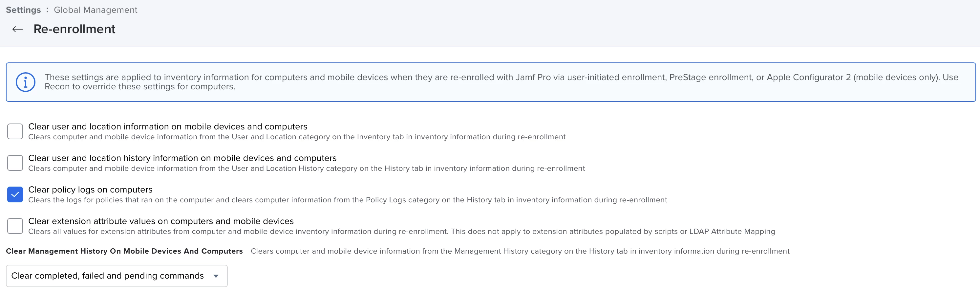Click 'Clear user and location history information' label

click(182, 158)
